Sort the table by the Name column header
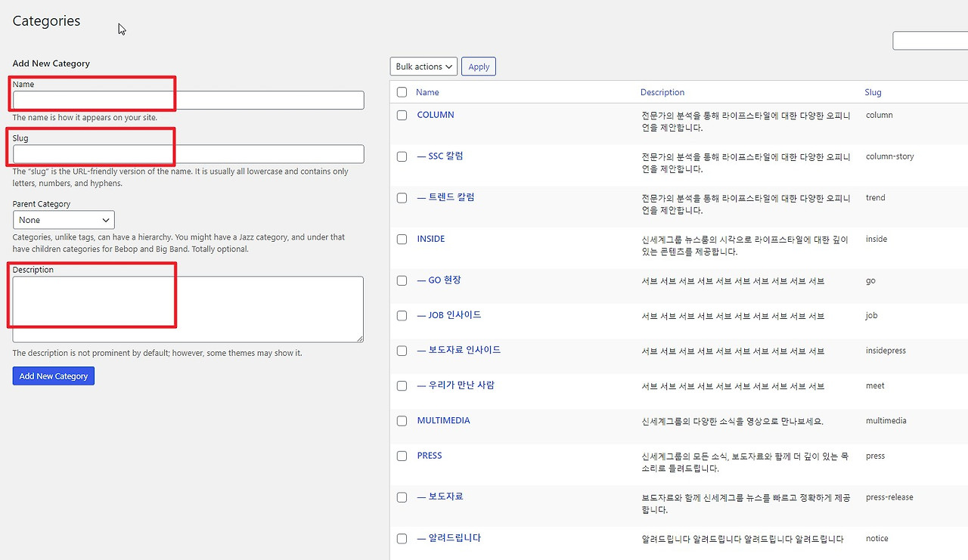 (x=427, y=92)
